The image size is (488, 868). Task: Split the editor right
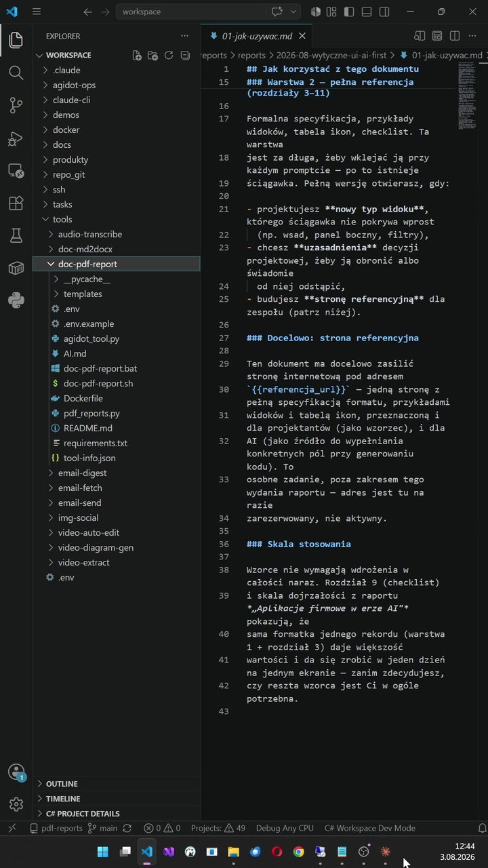[x=455, y=36]
